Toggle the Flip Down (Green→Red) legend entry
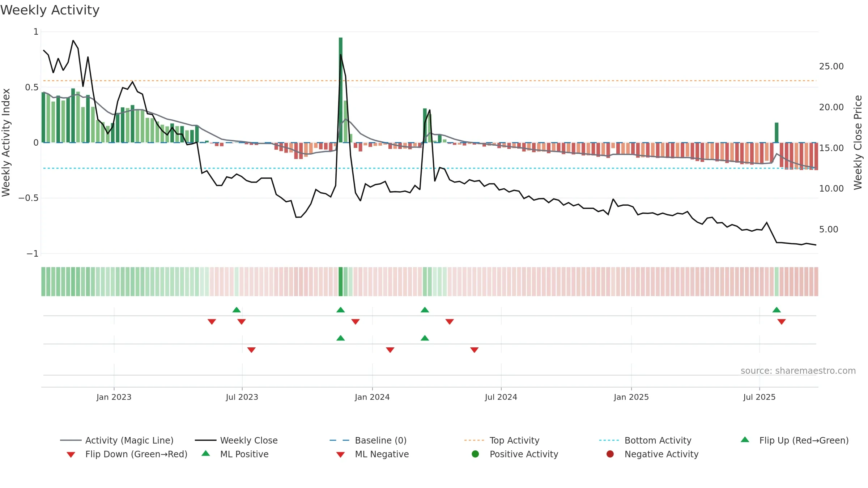This screenshot has width=868, height=488. pyautogui.click(x=127, y=454)
